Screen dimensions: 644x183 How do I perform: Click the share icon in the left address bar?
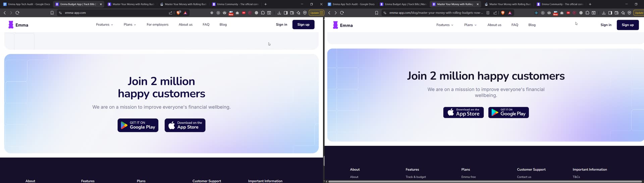(170, 13)
